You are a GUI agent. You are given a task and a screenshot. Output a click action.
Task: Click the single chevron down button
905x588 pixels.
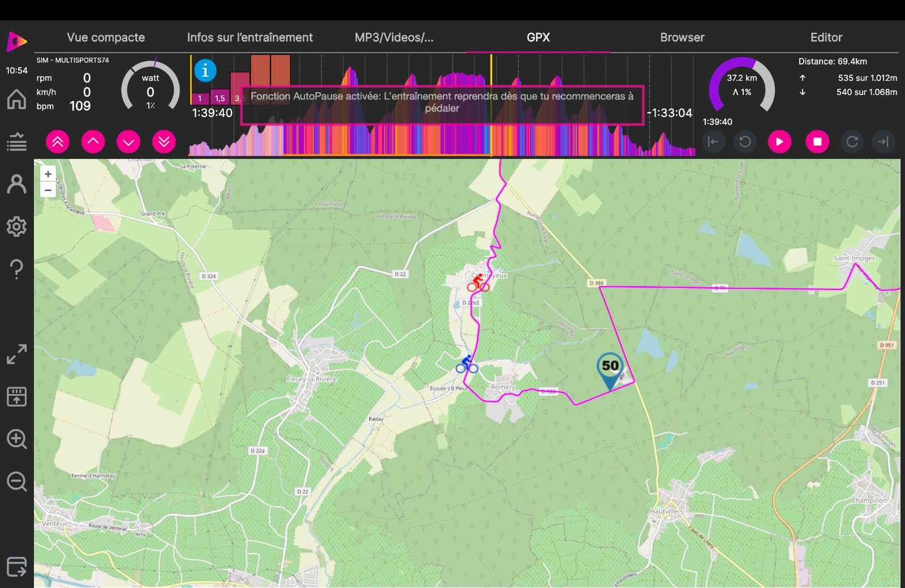pyautogui.click(x=128, y=142)
